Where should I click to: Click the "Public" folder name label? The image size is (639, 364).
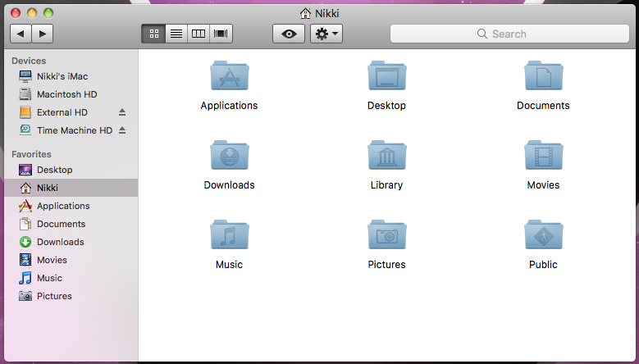[x=543, y=265]
